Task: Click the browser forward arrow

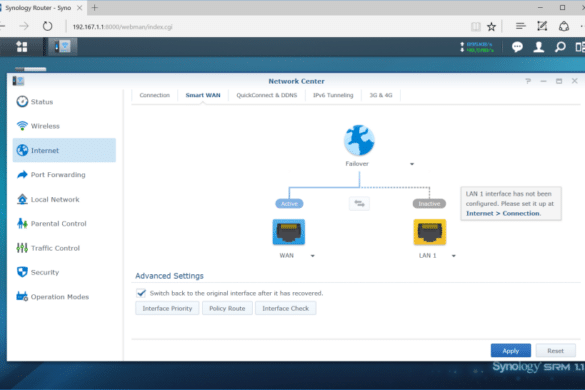Action: tap(24, 26)
